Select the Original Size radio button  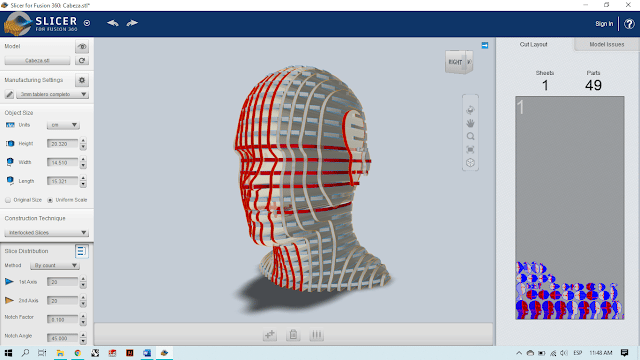(8, 200)
